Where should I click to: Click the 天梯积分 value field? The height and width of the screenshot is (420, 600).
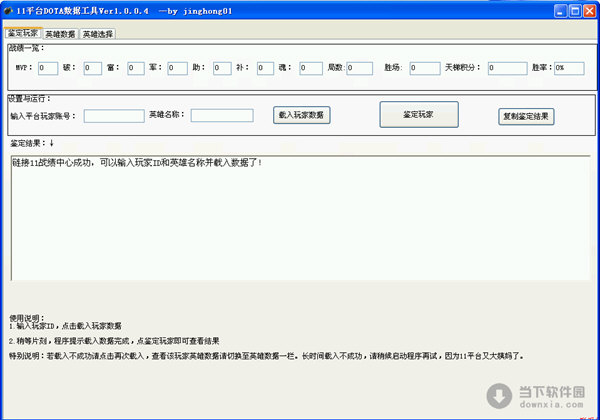pos(507,68)
